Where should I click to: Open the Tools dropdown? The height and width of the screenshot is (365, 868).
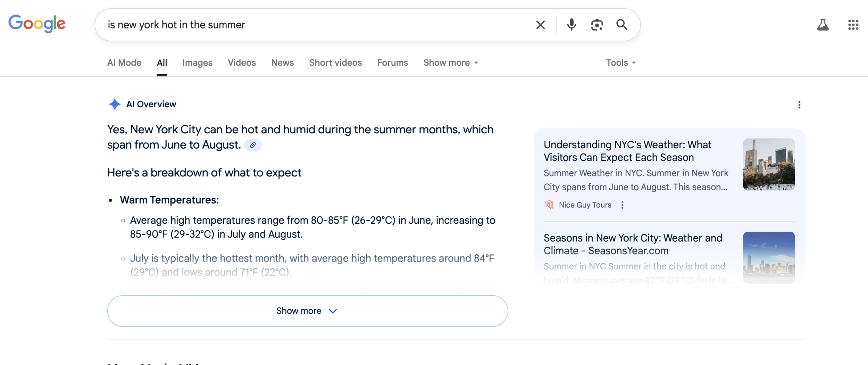pyautogui.click(x=621, y=63)
